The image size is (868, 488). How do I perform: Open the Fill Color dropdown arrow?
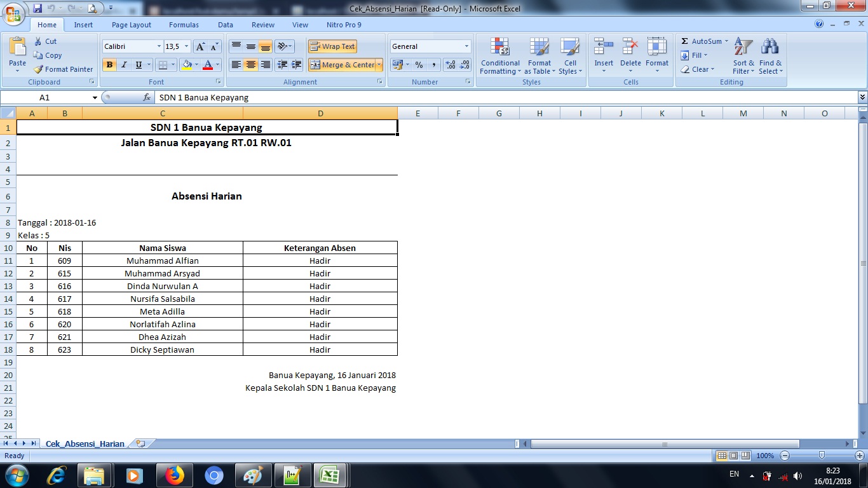coord(195,65)
